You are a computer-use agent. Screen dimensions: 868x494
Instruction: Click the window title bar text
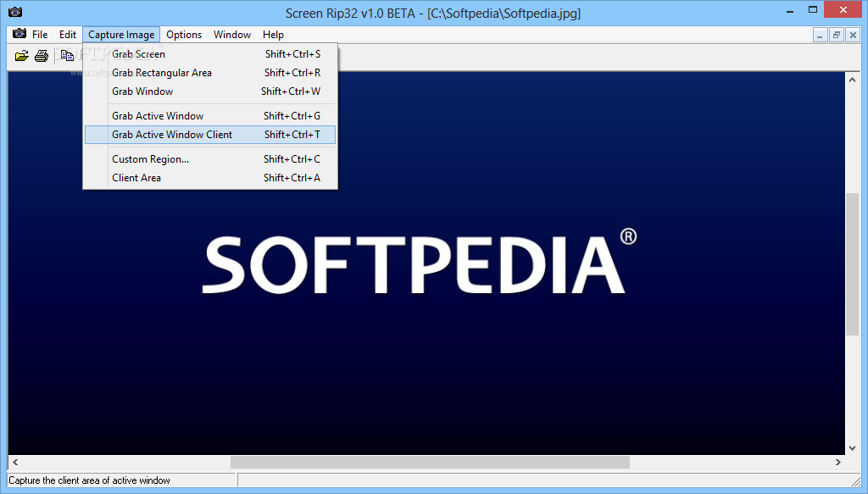[433, 13]
